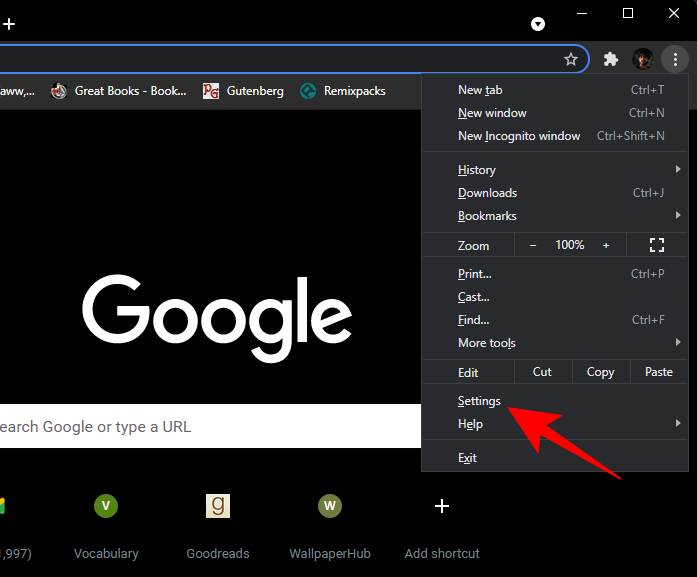Click the three-dot Chrome menu button

tap(675, 59)
